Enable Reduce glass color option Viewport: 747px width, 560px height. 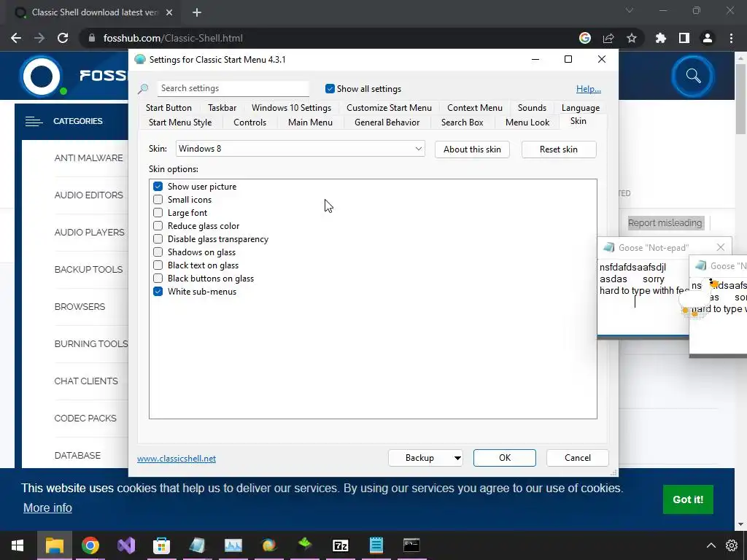(x=158, y=226)
